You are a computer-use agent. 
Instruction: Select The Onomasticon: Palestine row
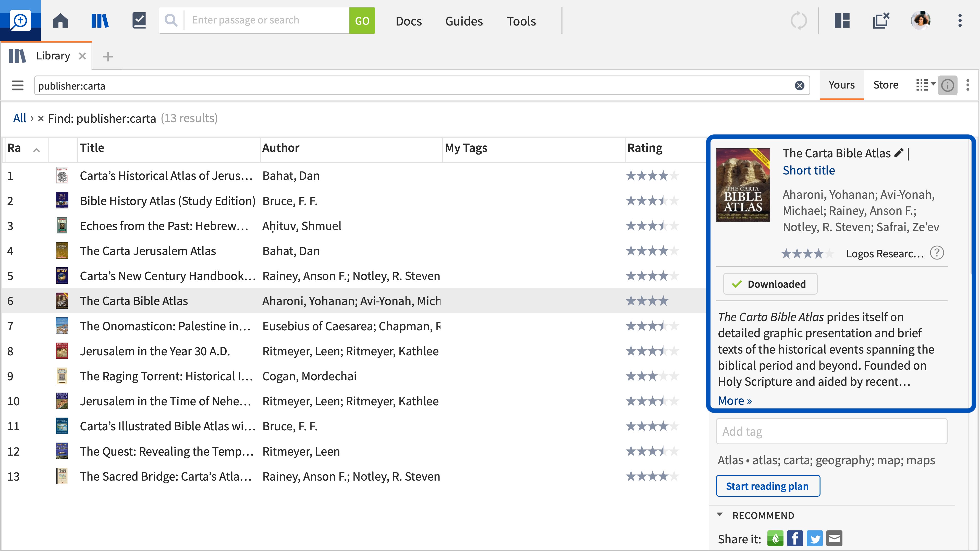[354, 326]
